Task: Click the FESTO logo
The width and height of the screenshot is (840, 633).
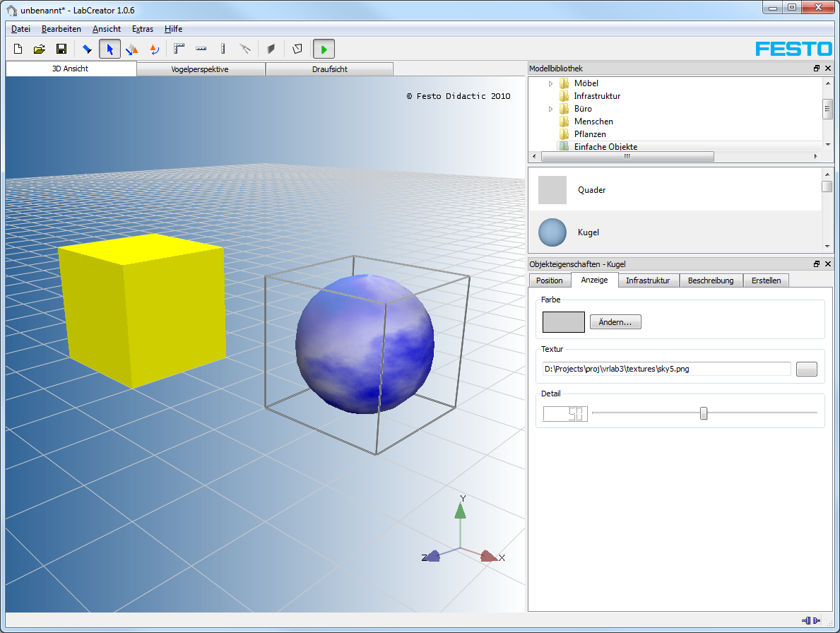Action: 793,49
